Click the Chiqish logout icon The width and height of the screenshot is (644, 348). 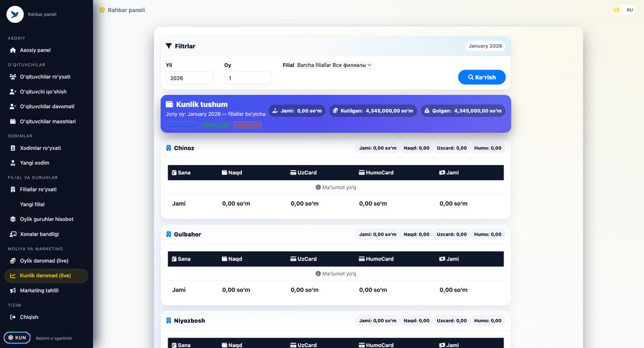point(13,317)
